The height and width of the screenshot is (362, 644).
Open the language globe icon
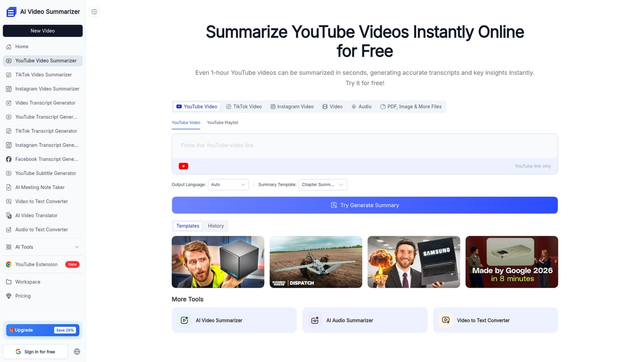77,351
